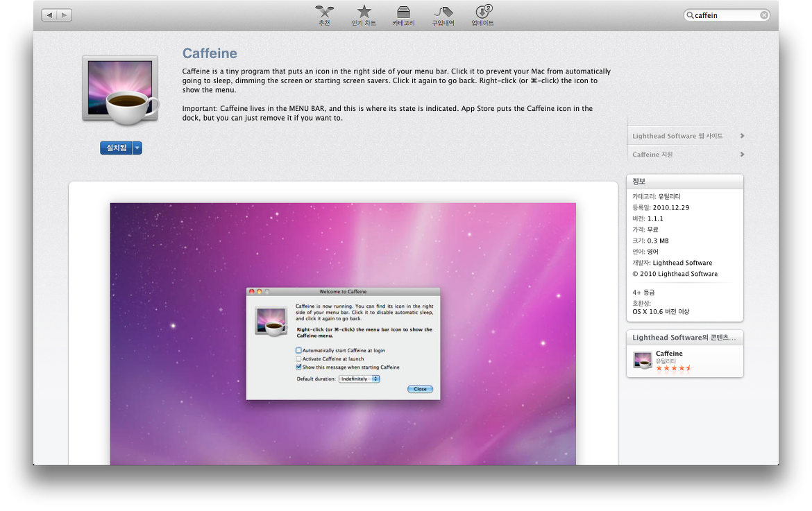The width and height of the screenshot is (812, 511).
Task: Click the OS X 10.6 버전 이상 text
Action: coord(661,312)
